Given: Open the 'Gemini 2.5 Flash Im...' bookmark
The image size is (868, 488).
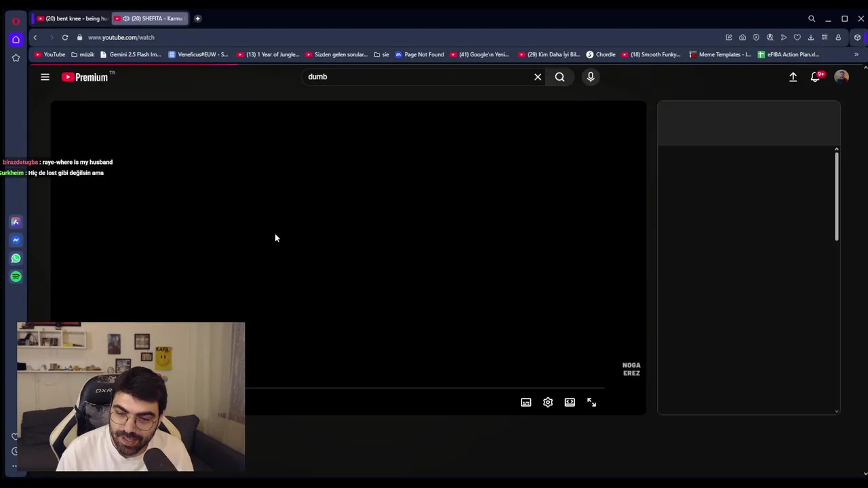Looking at the screenshot, I should (x=131, y=55).
